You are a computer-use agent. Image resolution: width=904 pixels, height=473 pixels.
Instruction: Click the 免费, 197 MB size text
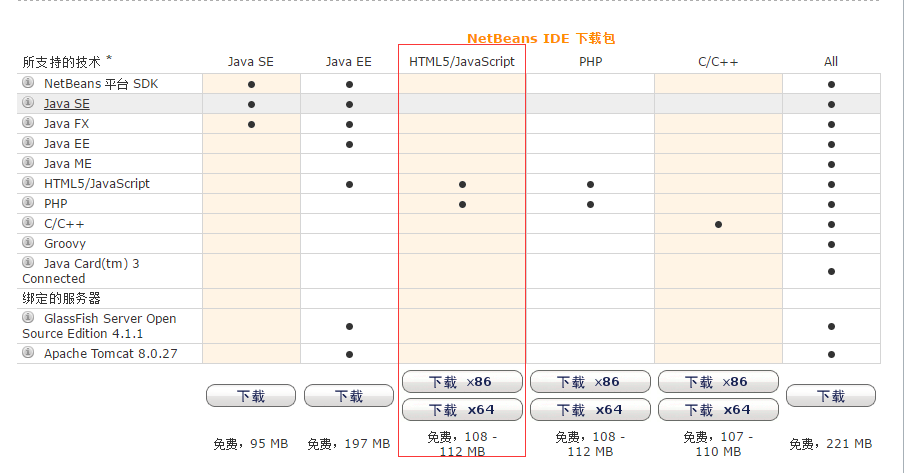(x=349, y=444)
